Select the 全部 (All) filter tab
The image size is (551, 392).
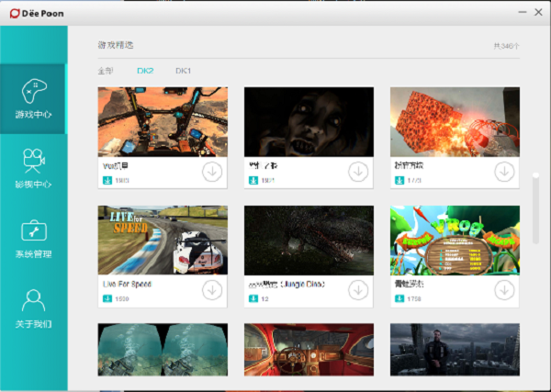107,71
